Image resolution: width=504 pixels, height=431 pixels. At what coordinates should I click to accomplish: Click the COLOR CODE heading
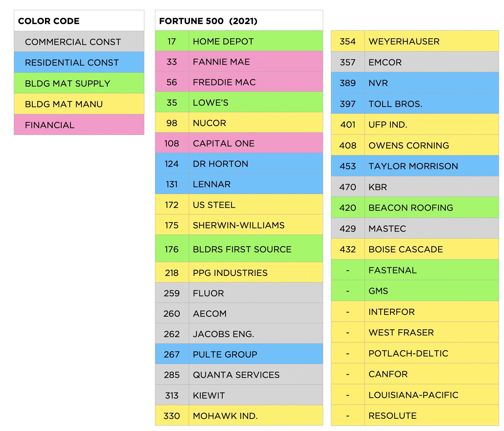pos(49,21)
